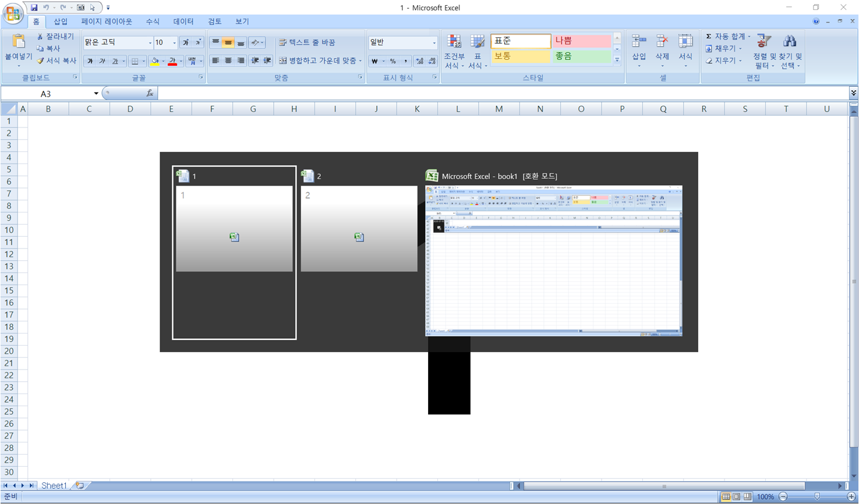859x504 pixels.
Task: Open 서식 cells format button
Action: [x=685, y=50]
